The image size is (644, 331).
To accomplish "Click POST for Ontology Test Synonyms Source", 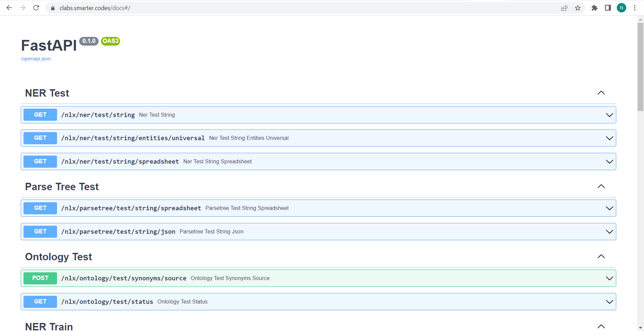I will [40, 278].
